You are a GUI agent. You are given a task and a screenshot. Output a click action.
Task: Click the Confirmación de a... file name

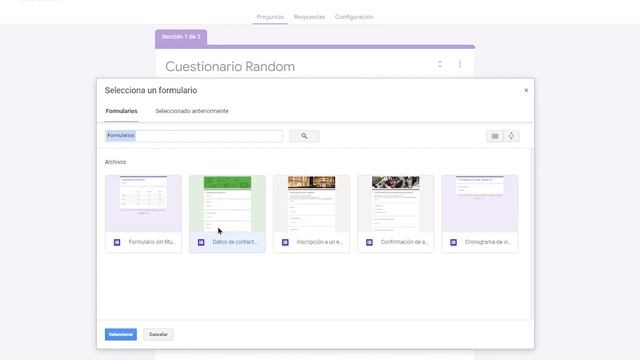(404, 242)
